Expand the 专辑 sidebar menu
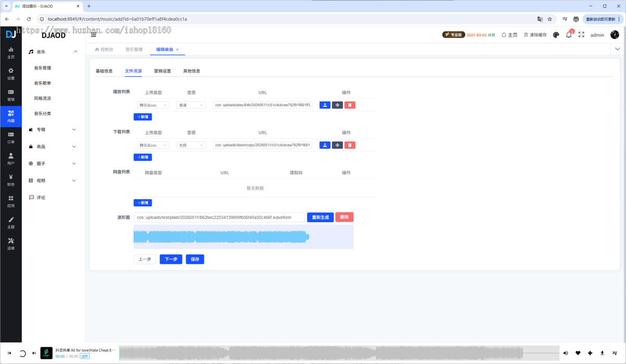This screenshot has height=364, width=626. (x=53, y=129)
